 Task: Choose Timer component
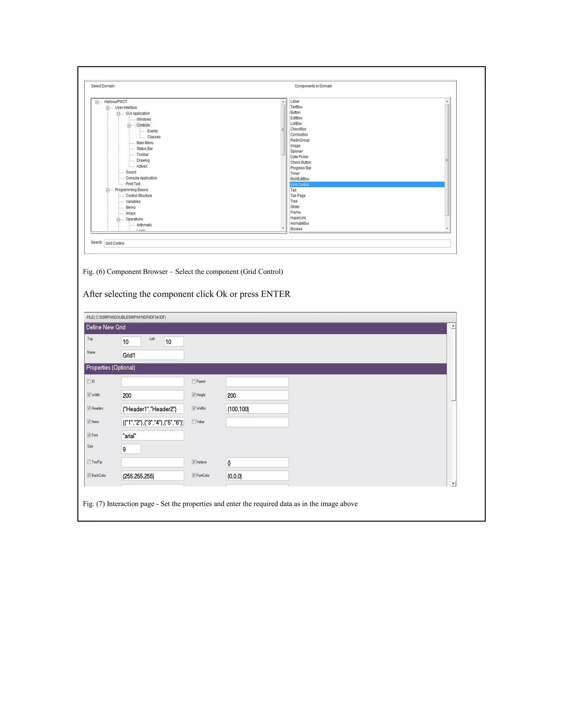coord(295,174)
